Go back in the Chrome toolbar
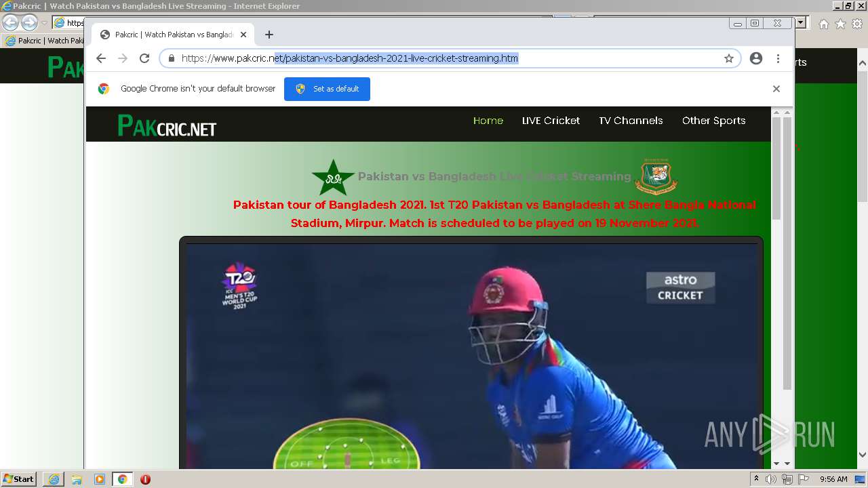This screenshot has height=488, width=868. click(101, 58)
